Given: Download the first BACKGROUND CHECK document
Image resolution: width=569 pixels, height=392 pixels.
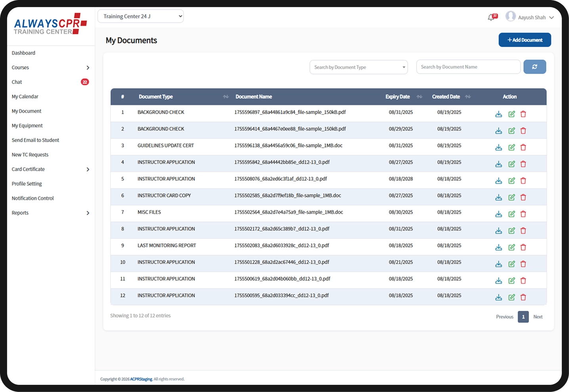Looking at the screenshot, I should [498, 114].
